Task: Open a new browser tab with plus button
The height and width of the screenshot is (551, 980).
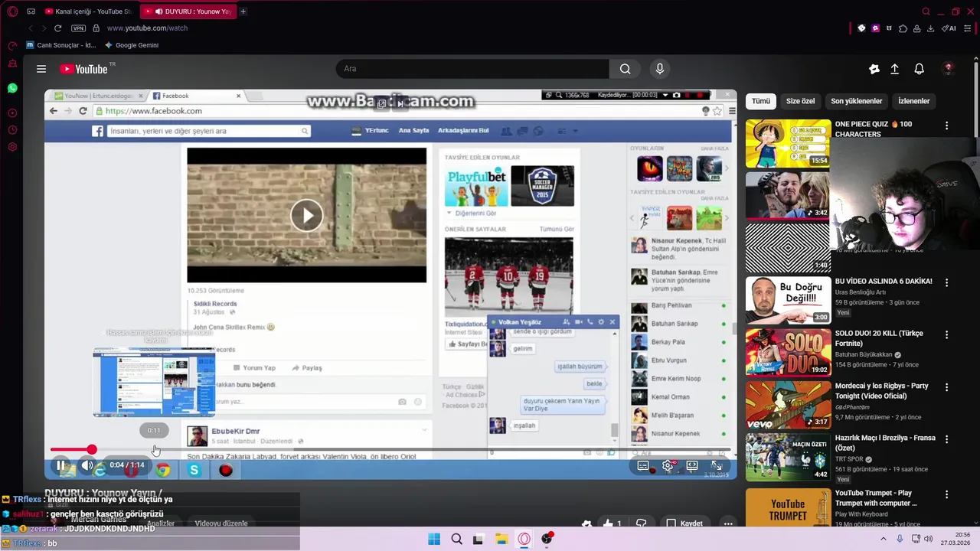Action: pos(243,11)
